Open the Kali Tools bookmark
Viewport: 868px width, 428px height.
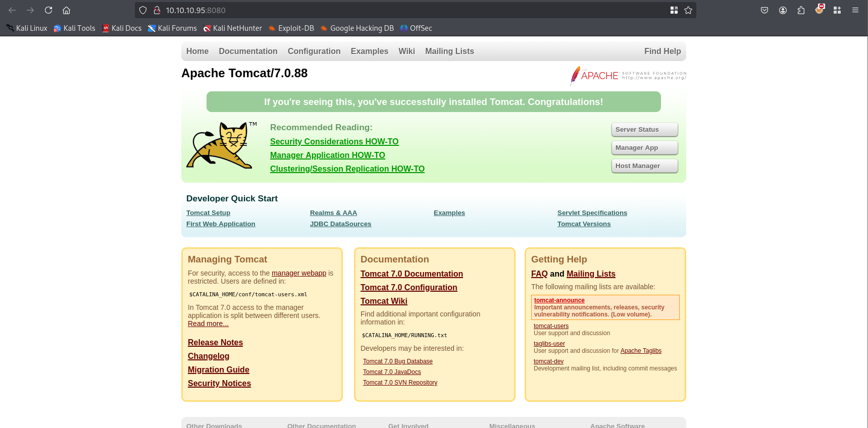(x=74, y=28)
